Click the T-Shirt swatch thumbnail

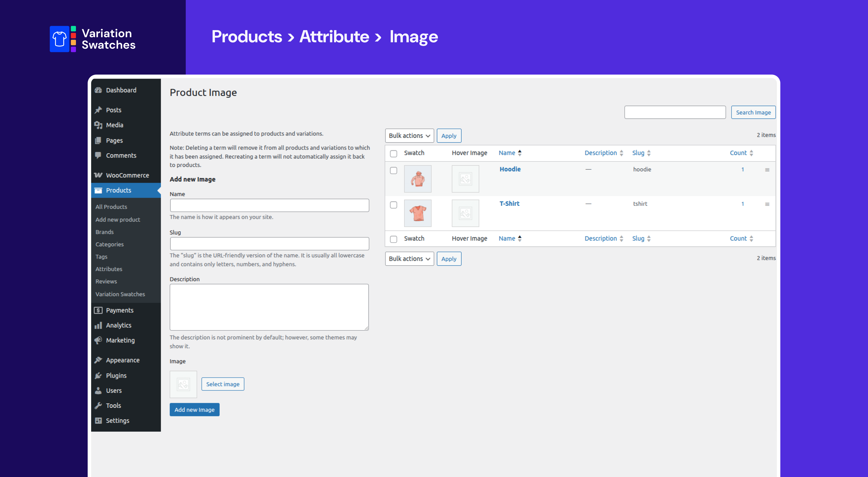[418, 213]
